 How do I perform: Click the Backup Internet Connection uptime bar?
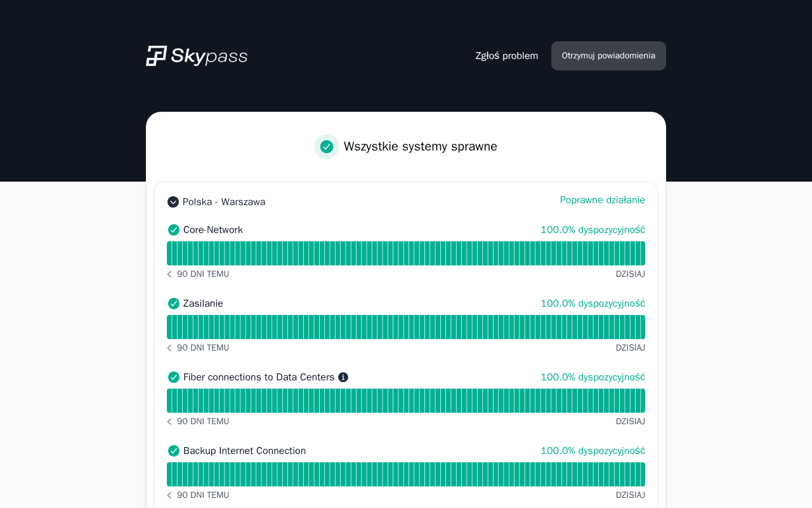pos(406,474)
